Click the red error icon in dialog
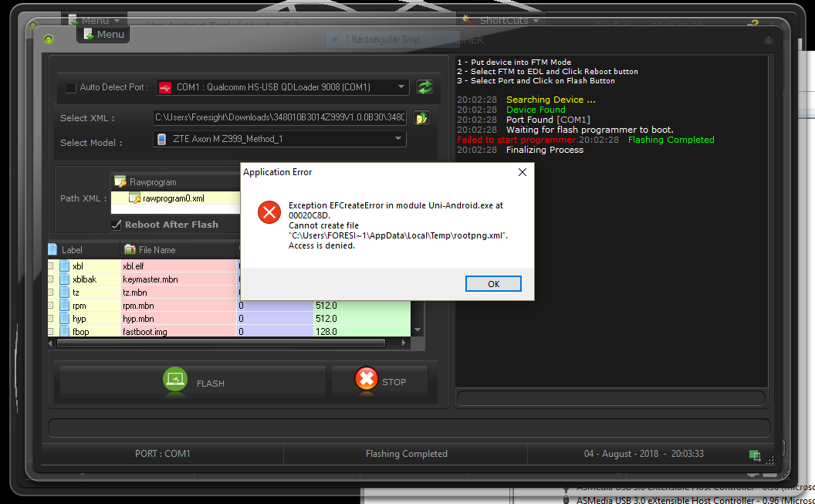The height and width of the screenshot is (504, 815). coord(269,212)
